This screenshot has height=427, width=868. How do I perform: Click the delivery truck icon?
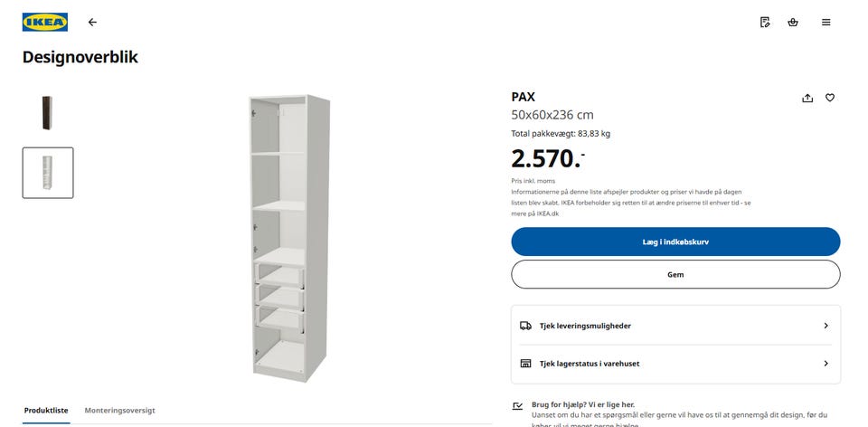click(525, 326)
